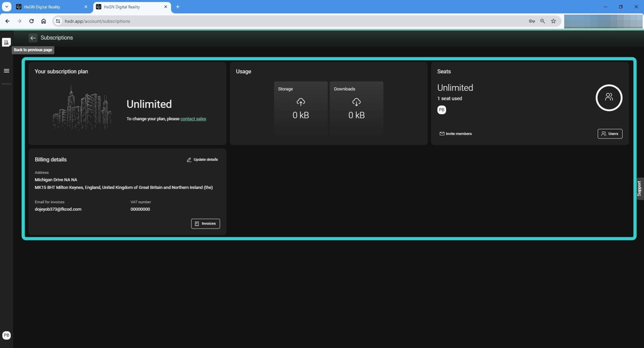Viewport: 644px width, 348px height.
Task: Click the hxdr.app address bar URL
Action: click(x=97, y=21)
